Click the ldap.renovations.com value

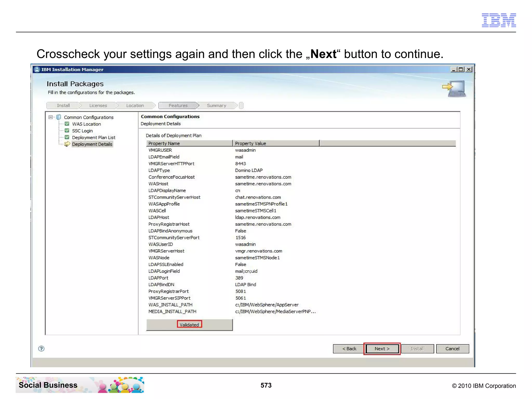[258, 217]
